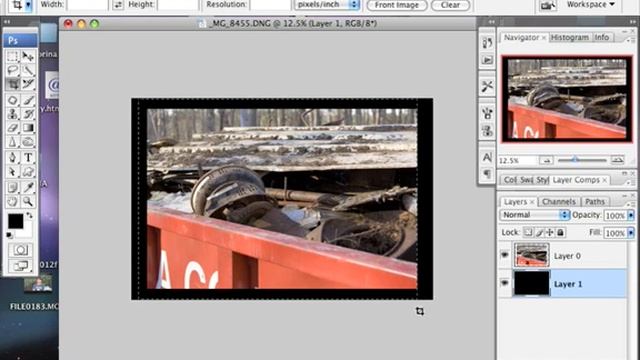Screen dimensions: 640x360
Task: Open the Actions panel icon in dock
Action: pyautogui.click(x=487, y=60)
